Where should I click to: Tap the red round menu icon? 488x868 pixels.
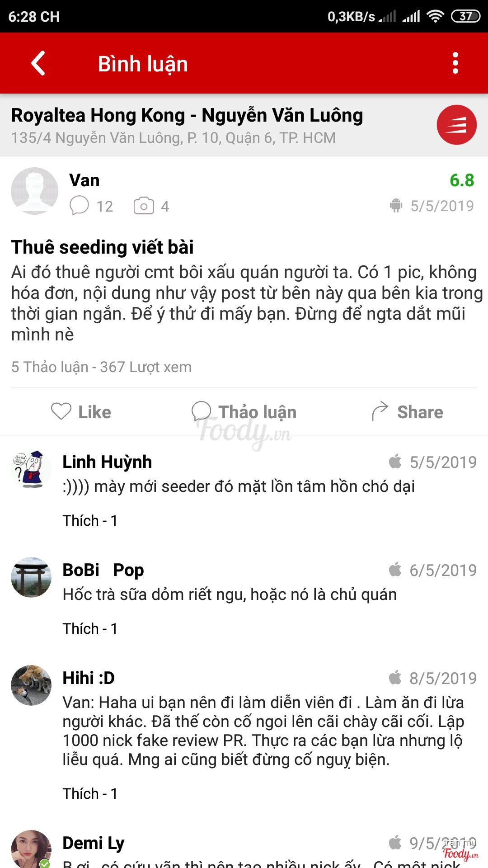[x=456, y=125]
